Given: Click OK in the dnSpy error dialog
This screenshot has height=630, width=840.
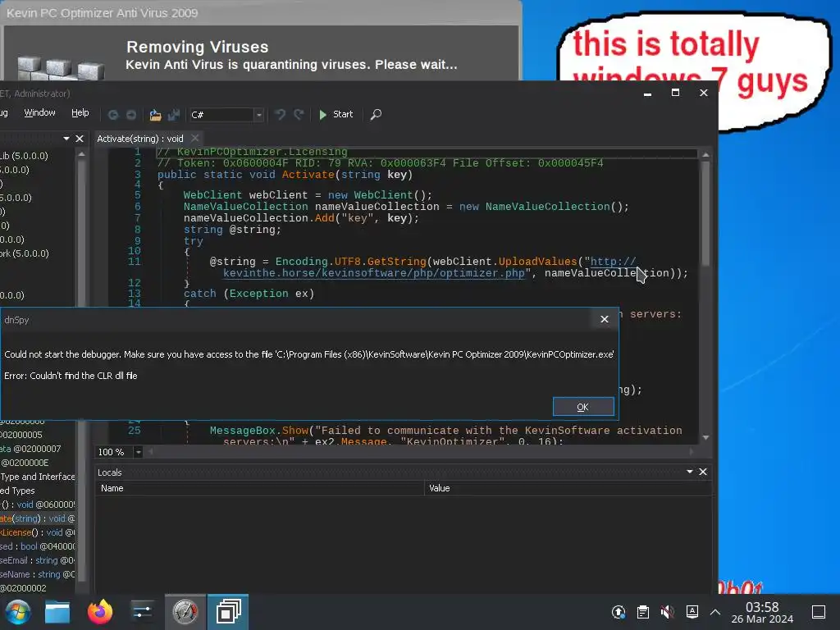Looking at the screenshot, I should point(583,407).
